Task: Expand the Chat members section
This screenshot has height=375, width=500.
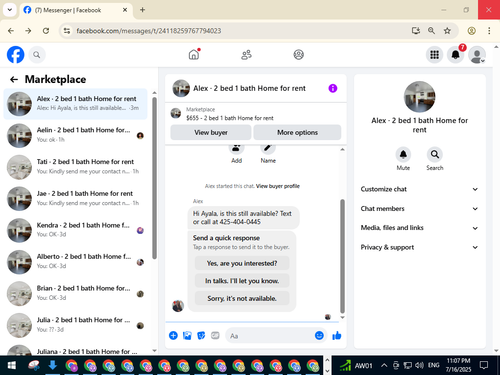Action: tap(419, 209)
